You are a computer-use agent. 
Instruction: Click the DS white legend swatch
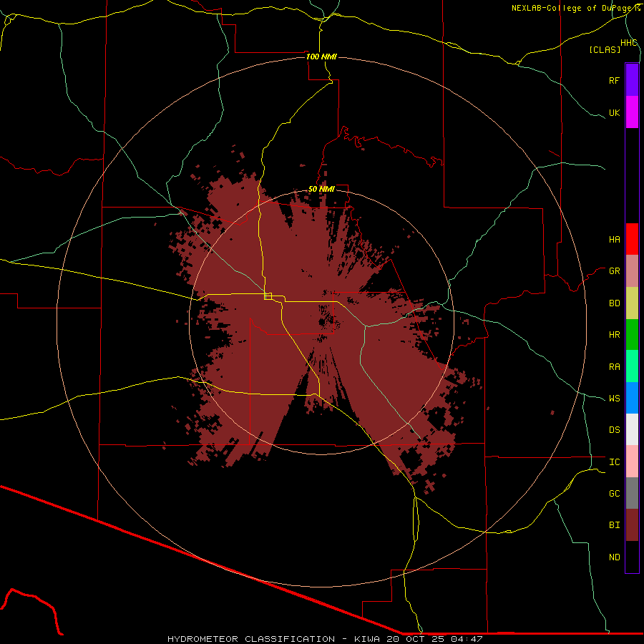tap(632, 429)
